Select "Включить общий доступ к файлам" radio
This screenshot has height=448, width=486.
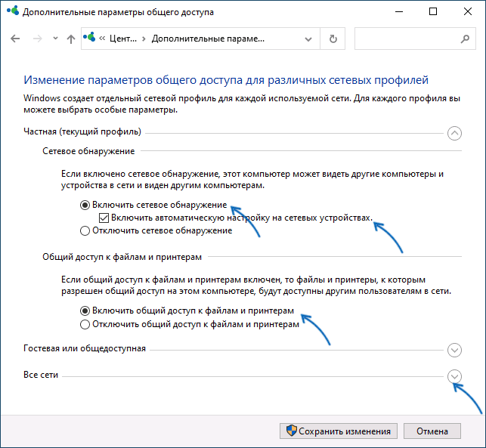(x=85, y=311)
